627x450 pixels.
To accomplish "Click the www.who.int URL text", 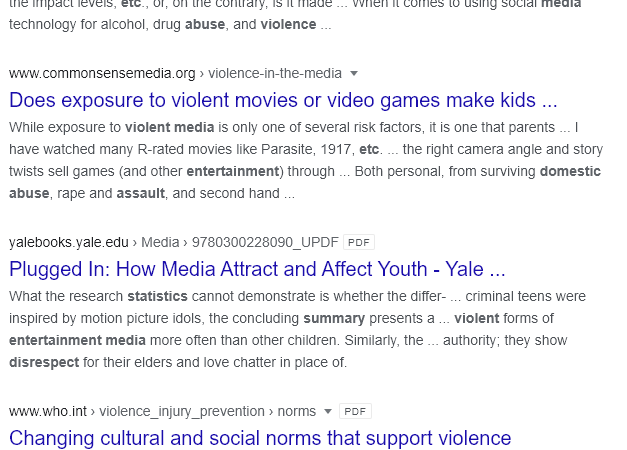I will point(48,412).
